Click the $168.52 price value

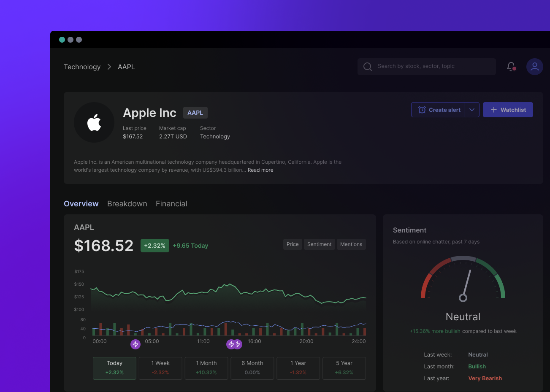(x=104, y=246)
